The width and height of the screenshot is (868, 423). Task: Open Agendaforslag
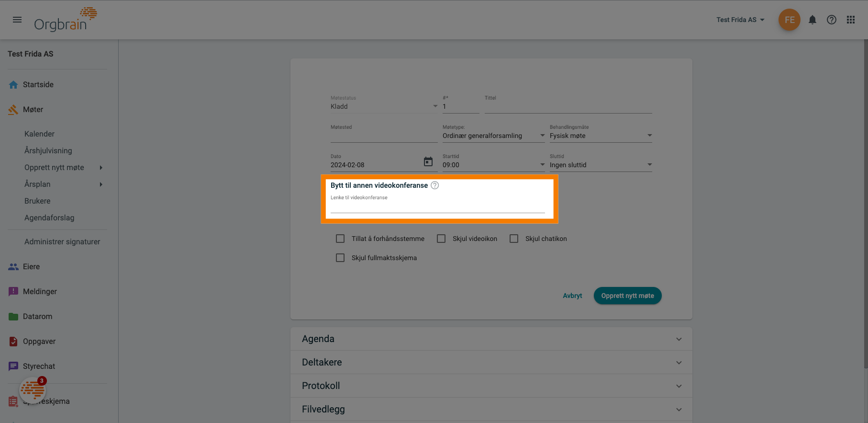[x=49, y=218]
